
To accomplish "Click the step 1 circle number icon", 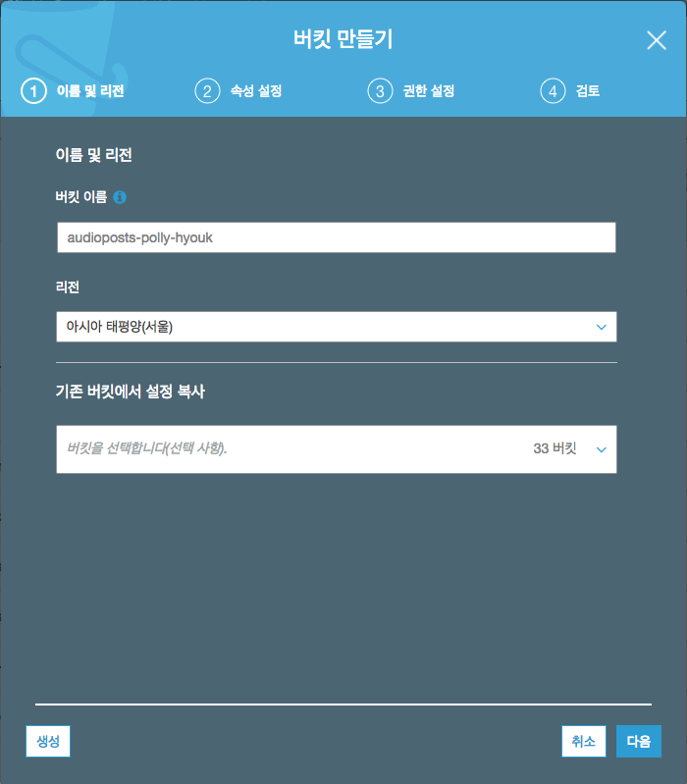I will click(x=33, y=91).
